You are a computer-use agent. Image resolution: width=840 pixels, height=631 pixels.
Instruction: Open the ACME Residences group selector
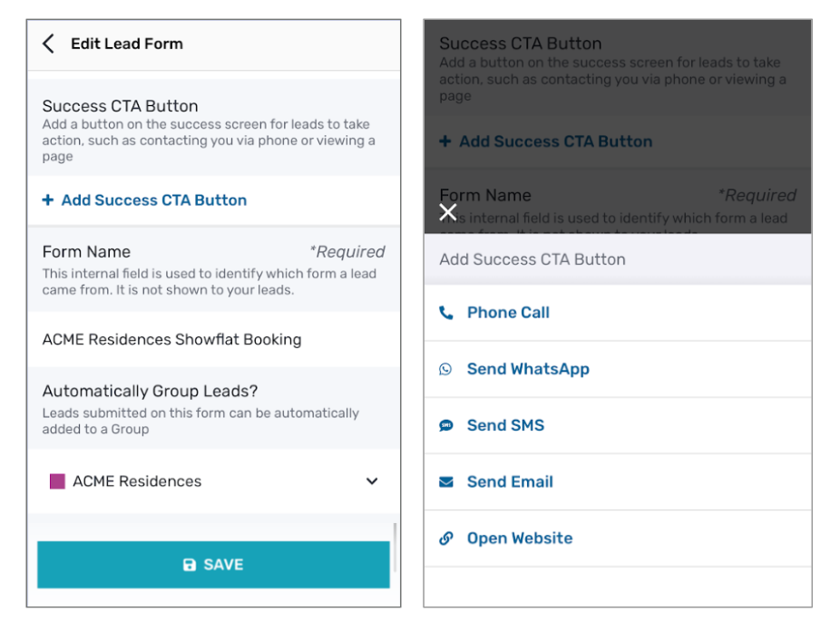pyautogui.click(x=213, y=481)
